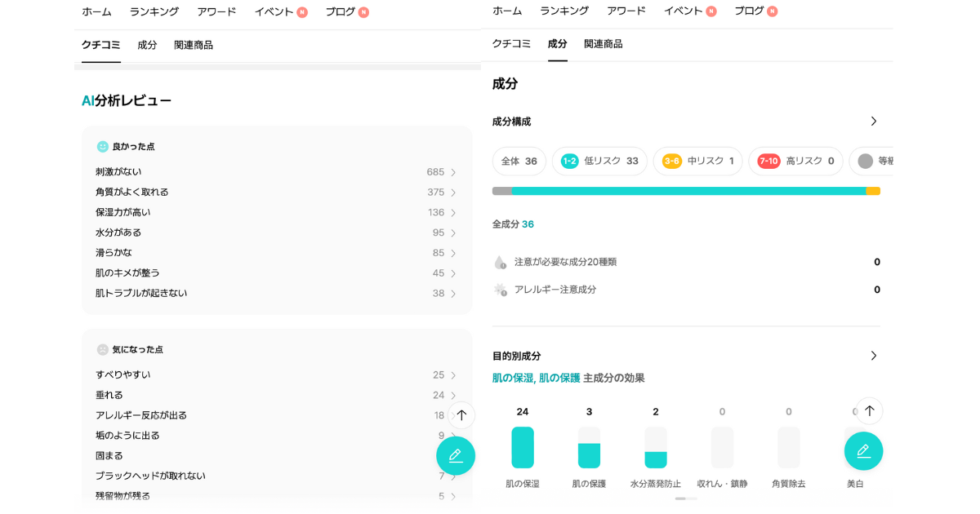Click the 肌の保湿 bar showing 24
This screenshot has width=980, height=514.
(523, 447)
